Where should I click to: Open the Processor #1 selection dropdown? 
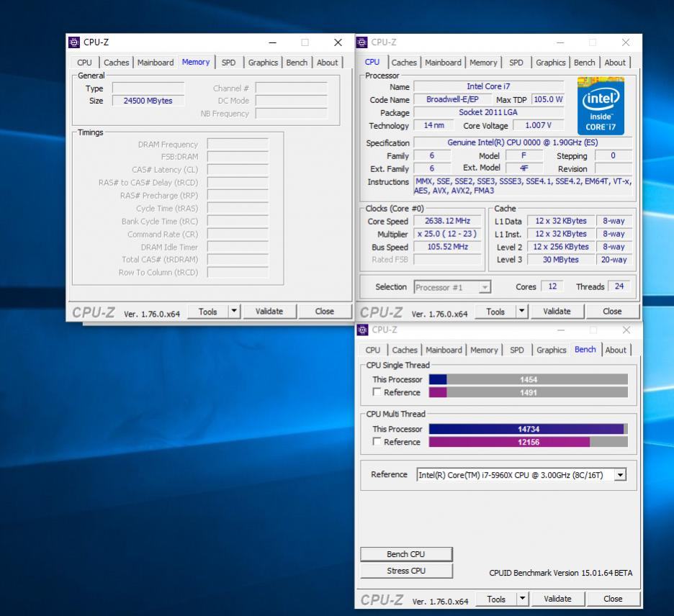point(452,287)
